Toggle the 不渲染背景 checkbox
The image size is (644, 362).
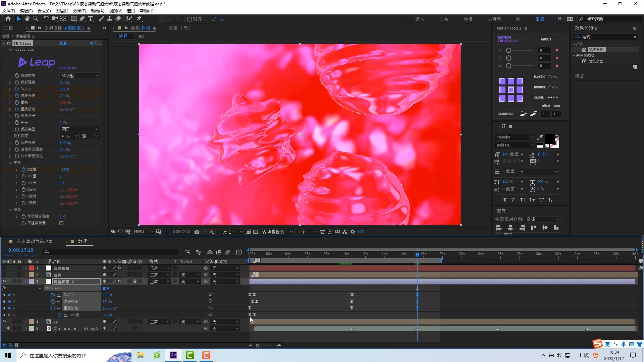[x=61, y=223]
